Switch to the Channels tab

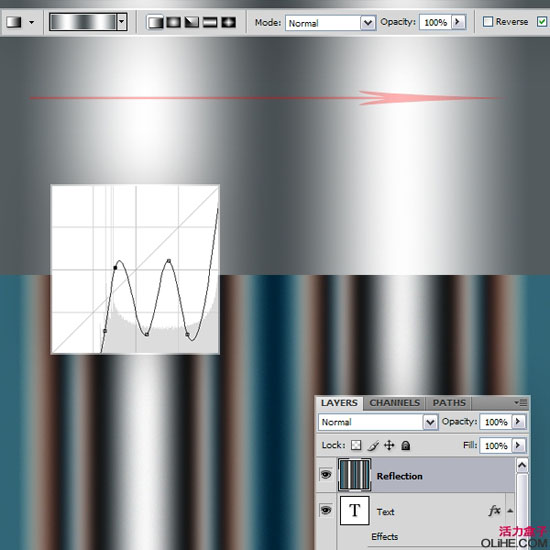click(x=395, y=403)
